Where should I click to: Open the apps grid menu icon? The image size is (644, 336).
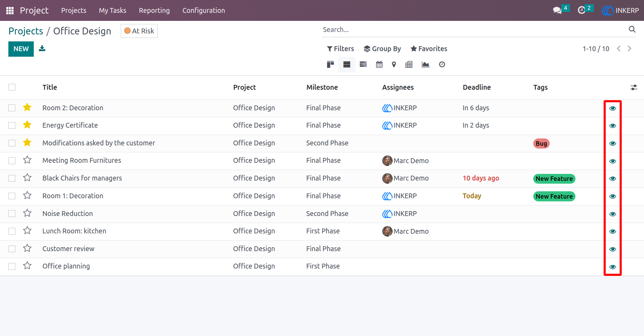[10, 10]
